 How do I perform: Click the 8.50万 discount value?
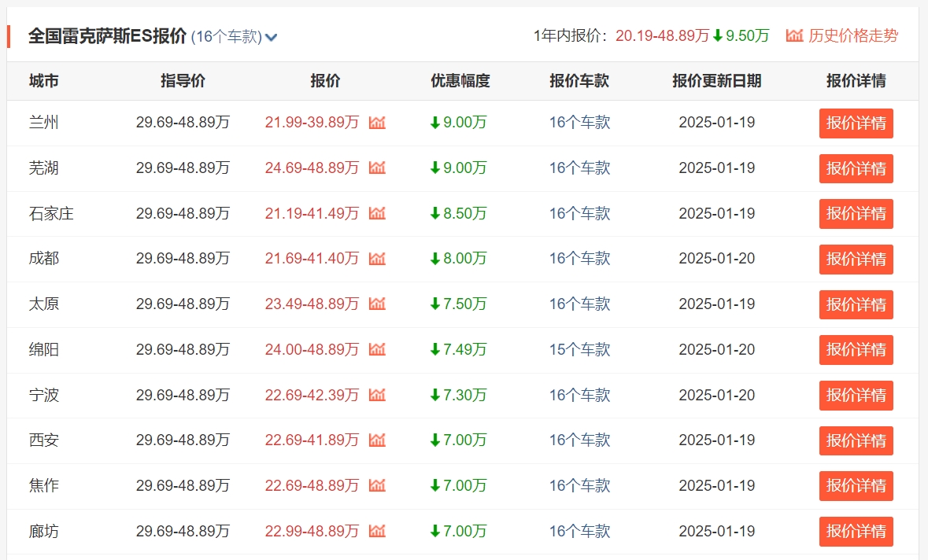[x=464, y=213]
